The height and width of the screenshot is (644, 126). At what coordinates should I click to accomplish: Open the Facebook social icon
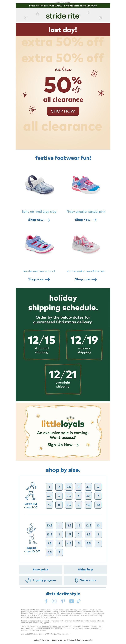coord(46,601)
